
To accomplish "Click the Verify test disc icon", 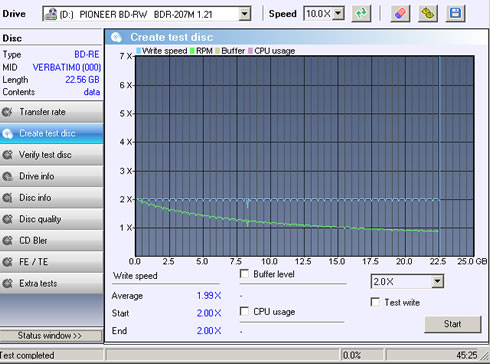I will coord(7,155).
